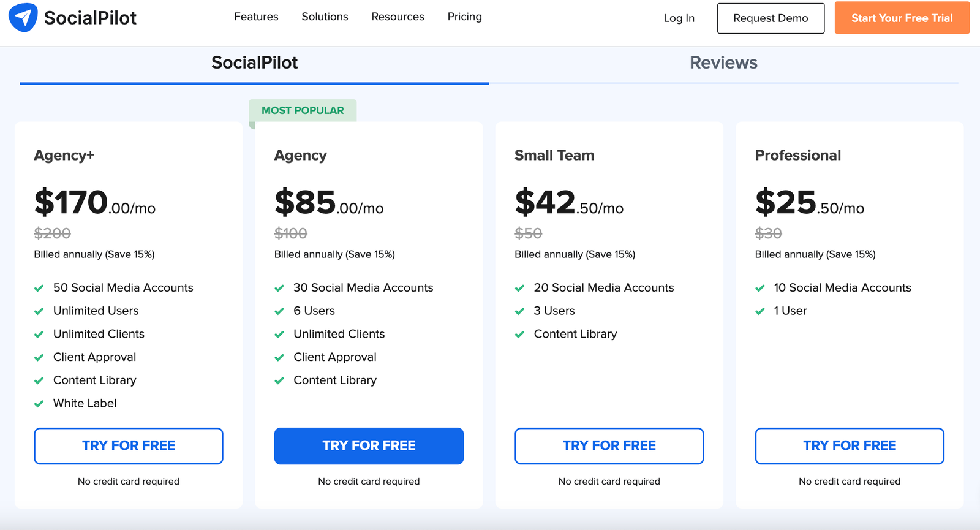This screenshot has width=980, height=530.
Task: Click checkmark next to 50 Social Media Accounts
Action: tap(39, 288)
